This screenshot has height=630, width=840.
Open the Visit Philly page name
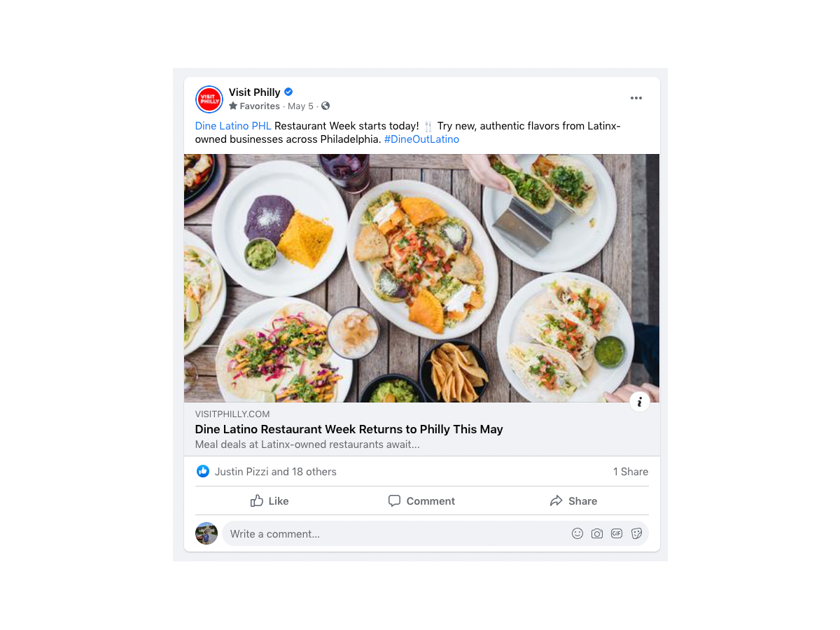click(x=254, y=92)
